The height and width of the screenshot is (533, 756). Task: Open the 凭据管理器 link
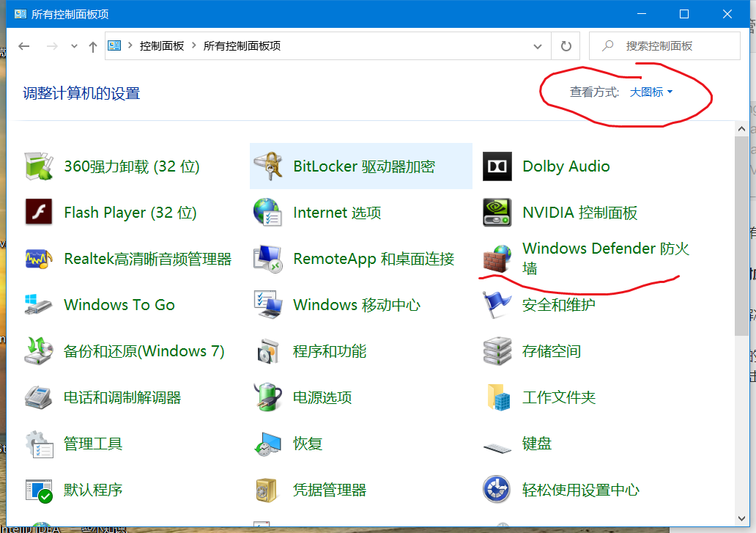pyautogui.click(x=330, y=490)
